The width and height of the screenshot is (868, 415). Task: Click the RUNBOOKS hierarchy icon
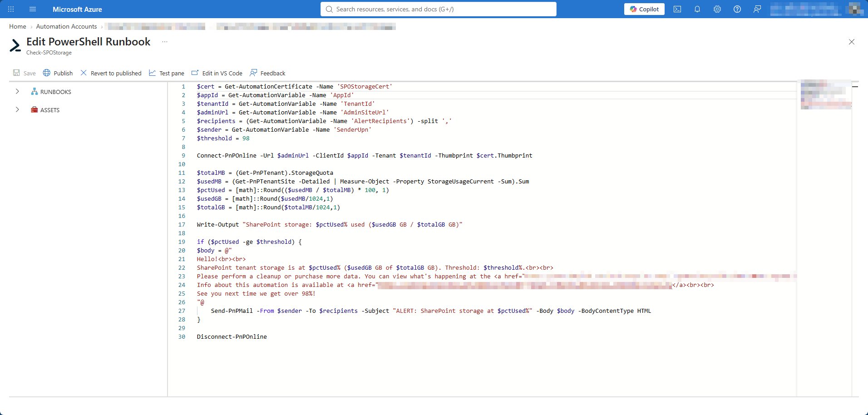(34, 92)
